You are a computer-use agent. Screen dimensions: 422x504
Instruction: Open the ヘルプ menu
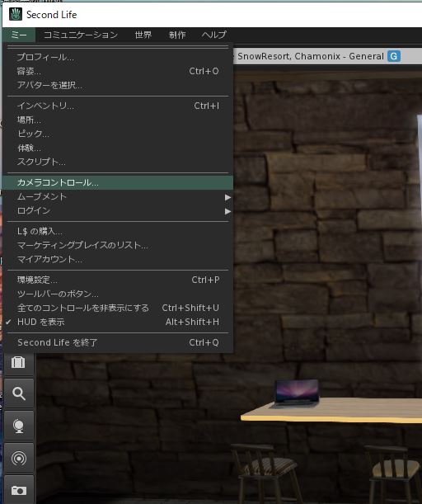pyautogui.click(x=214, y=35)
